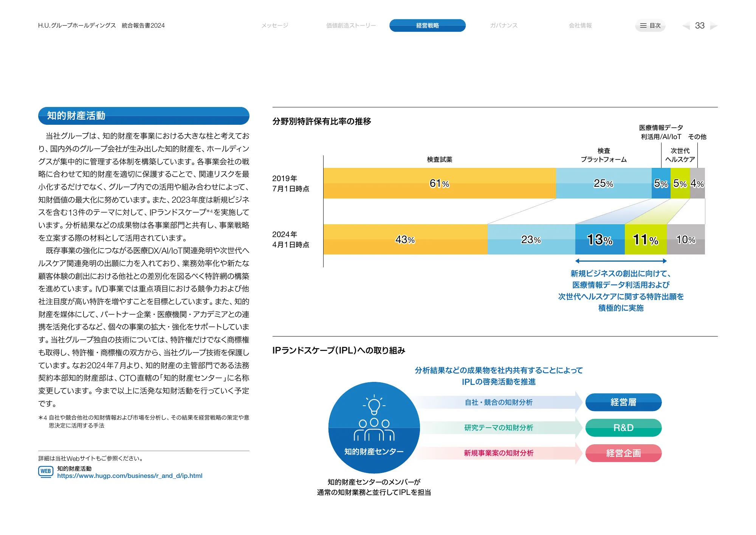Click the 検査試薬 category label

440,160
